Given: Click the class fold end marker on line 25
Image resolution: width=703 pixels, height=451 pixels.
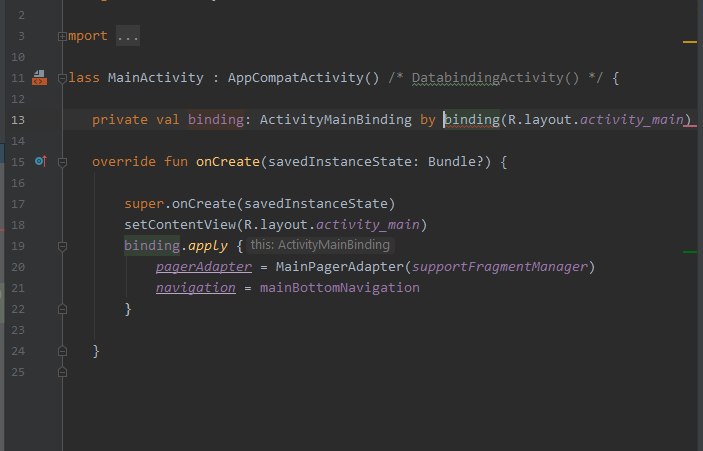Looking at the screenshot, I should pos(62,372).
